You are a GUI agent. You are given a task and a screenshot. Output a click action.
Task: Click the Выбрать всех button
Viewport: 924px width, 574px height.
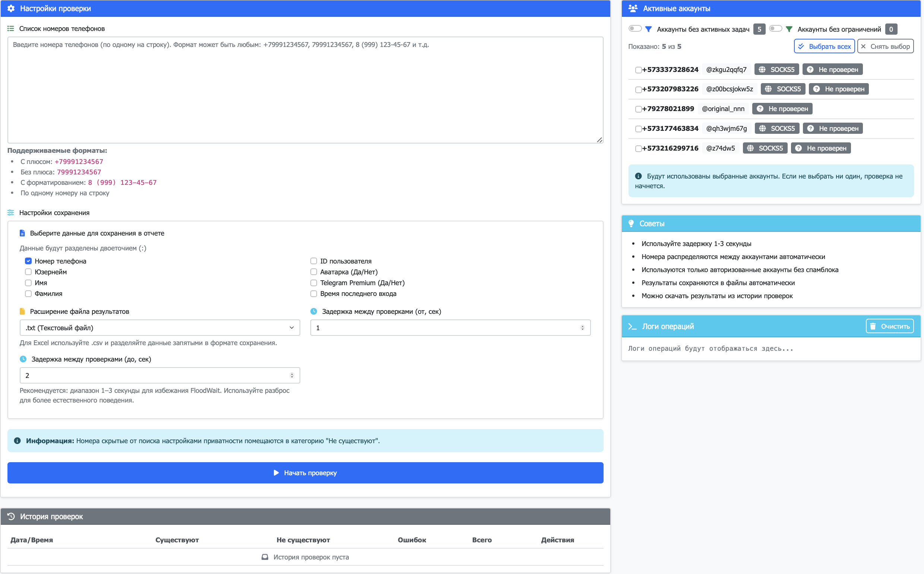(x=824, y=46)
